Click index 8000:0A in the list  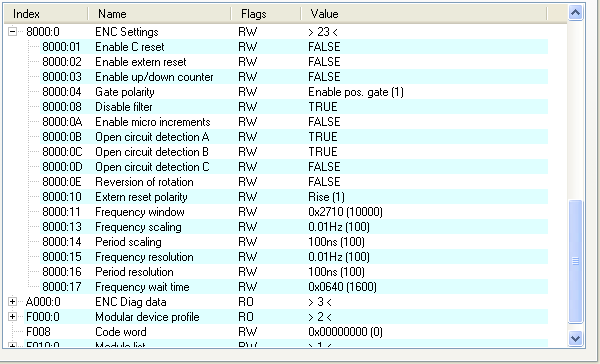click(x=62, y=122)
